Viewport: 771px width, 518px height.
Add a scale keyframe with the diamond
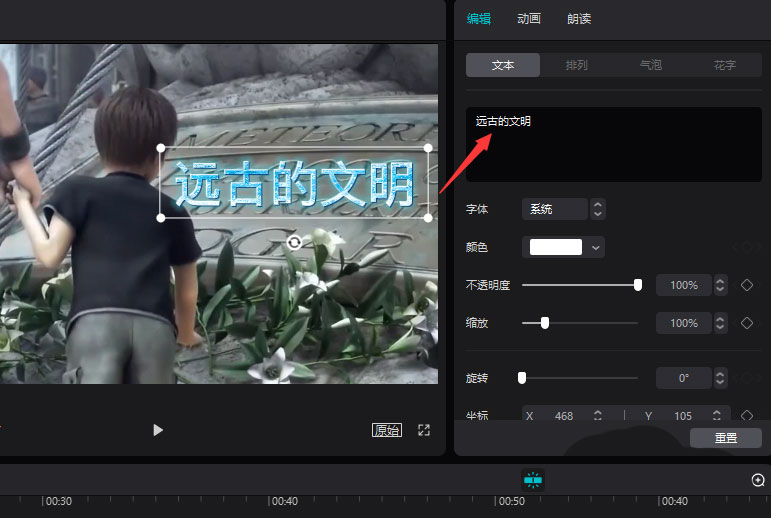pos(747,323)
